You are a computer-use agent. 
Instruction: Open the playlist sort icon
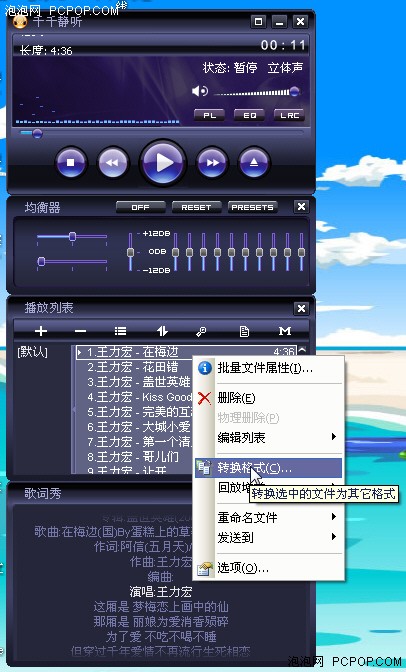click(162, 331)
